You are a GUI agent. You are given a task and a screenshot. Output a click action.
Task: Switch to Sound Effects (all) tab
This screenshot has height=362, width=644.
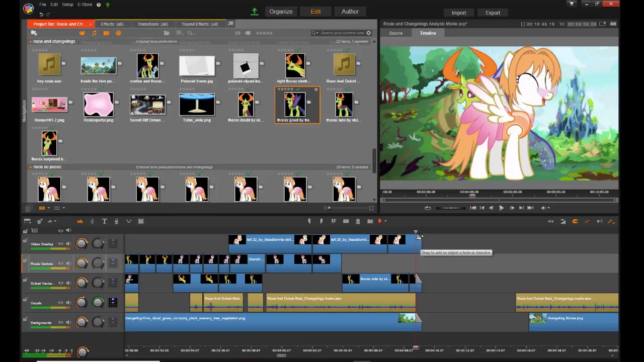[200, 24]
